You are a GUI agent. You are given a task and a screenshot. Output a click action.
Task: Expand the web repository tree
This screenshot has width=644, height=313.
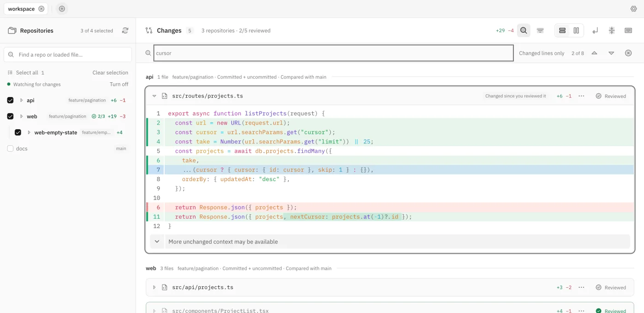coord(21,116)
